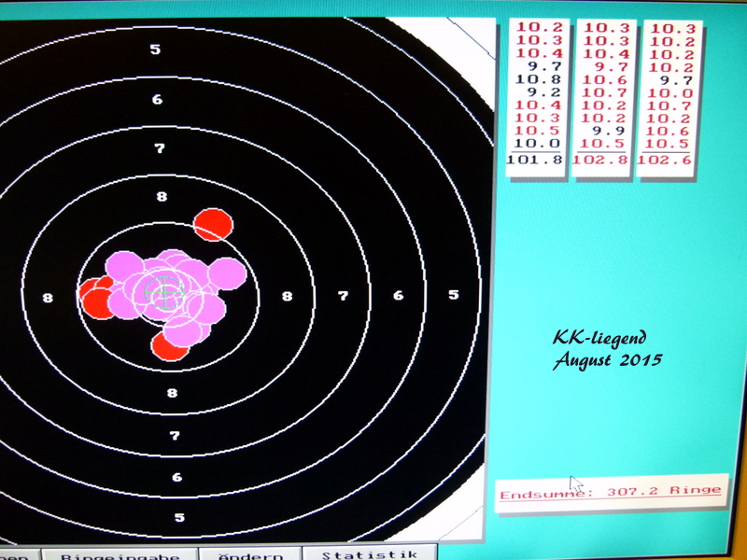Select the 10.0 score in third series
The width and height of the screenshot is (747, 560).
point(672,93)
